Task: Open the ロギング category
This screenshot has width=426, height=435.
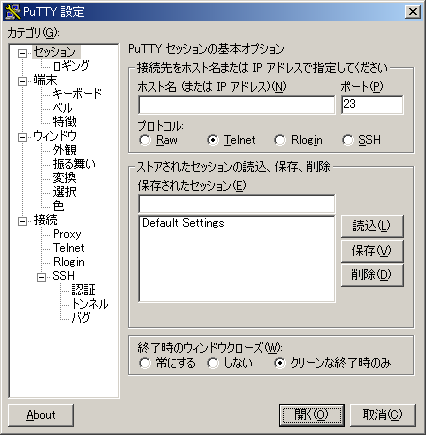Action: [x=71, y=66]
